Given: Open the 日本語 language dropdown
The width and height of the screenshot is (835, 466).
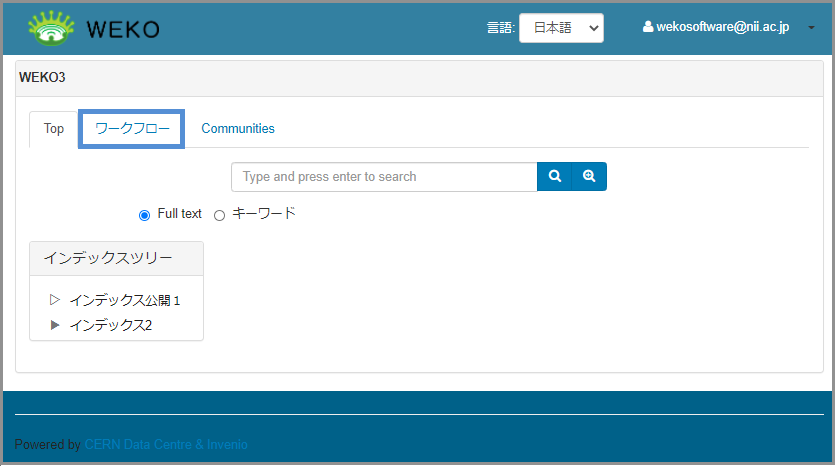Looking at the screenshot, I should point(560,28).
